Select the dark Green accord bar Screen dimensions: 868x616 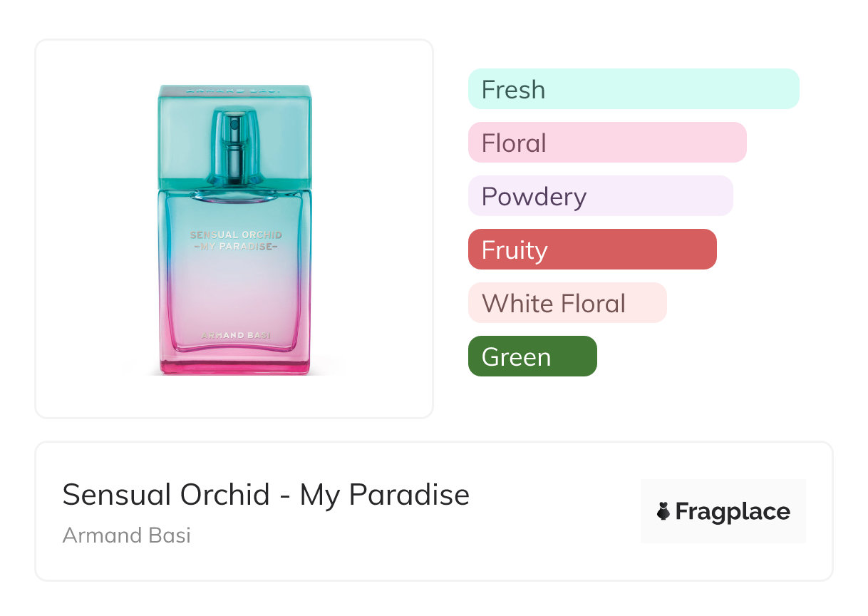point(532,356)
